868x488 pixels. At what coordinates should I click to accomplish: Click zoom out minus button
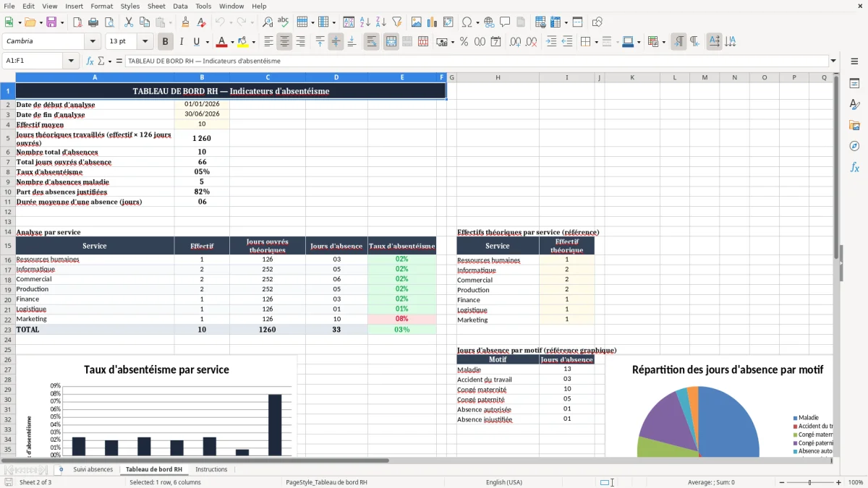point(780,482)
